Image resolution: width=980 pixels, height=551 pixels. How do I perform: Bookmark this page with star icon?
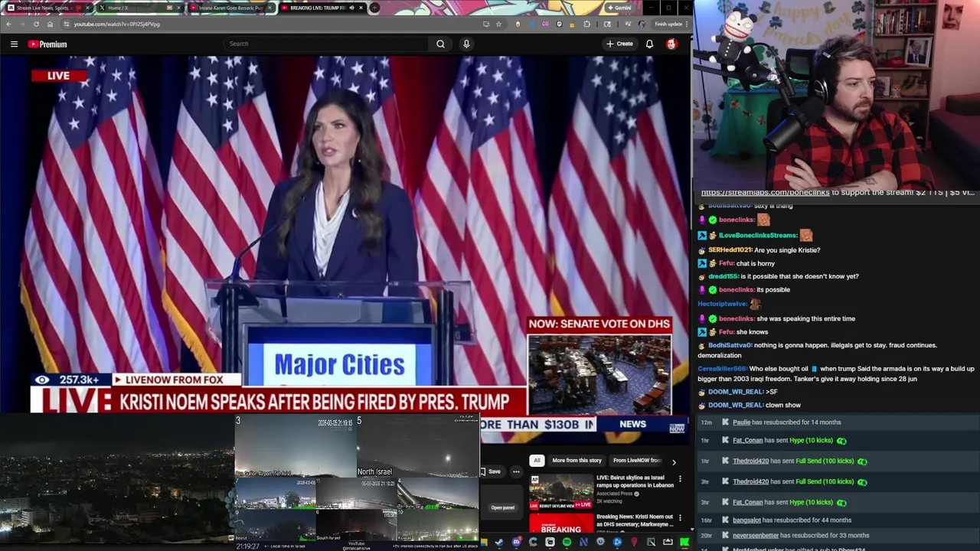tap(498, 24)
